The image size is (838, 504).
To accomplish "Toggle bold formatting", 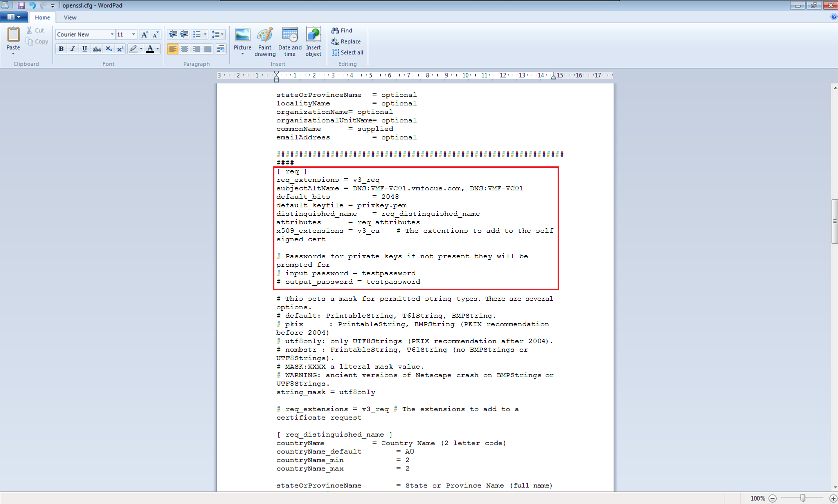I will tap(61, 49).
